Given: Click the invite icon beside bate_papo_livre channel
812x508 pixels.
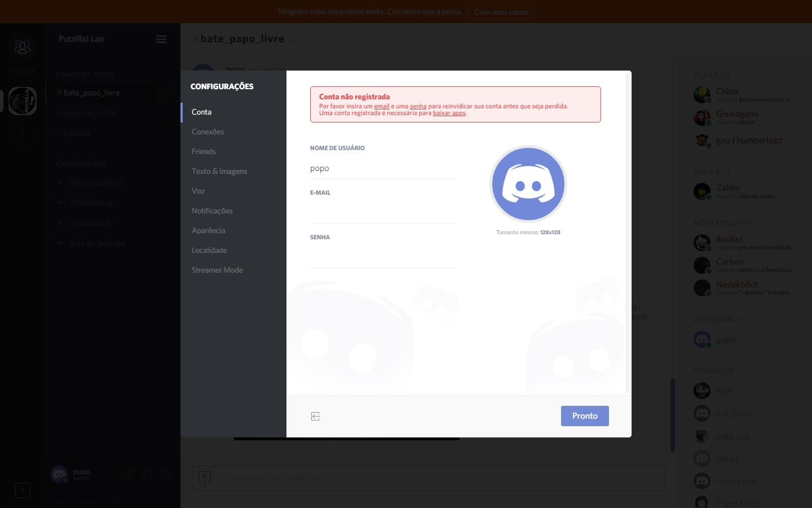Looking at the screenshot, I should 164,93.
